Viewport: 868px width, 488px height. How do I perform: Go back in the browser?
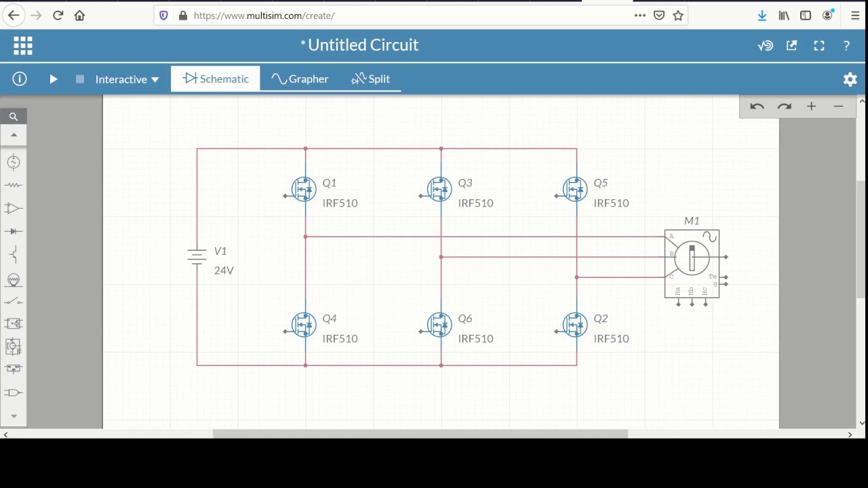[x=14, y=15]
